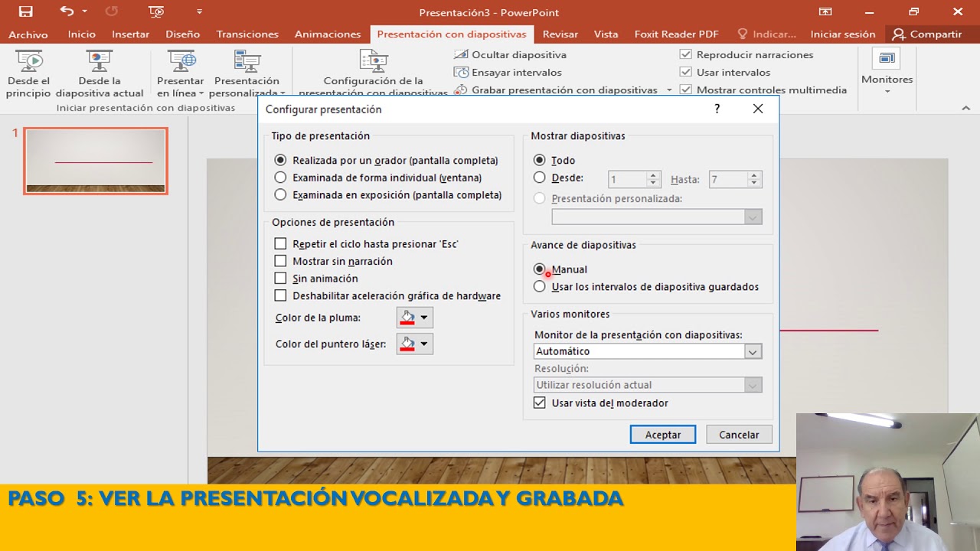The height and width of the screenshot is (551, 980).
Task: Click the Undo arrow icon
Action: (x=67, y=11)
